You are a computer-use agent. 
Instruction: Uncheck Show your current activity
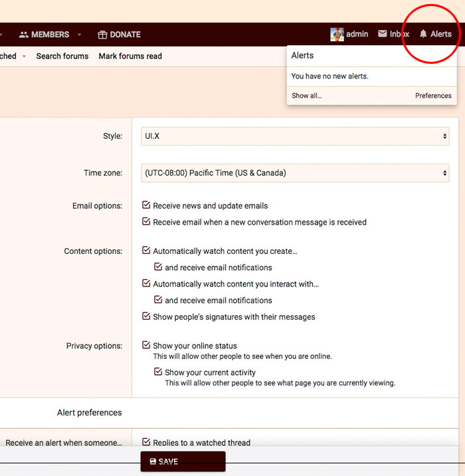coord(158,372)
